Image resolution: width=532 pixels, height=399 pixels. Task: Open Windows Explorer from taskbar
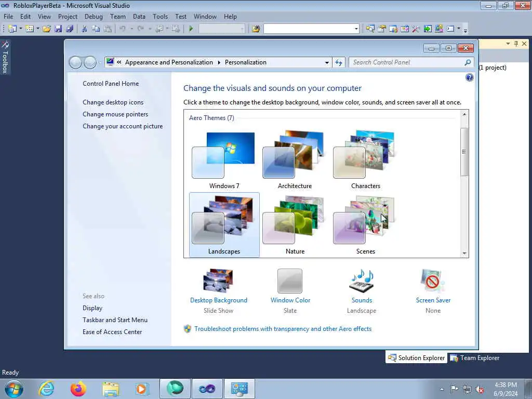[111, 389]
